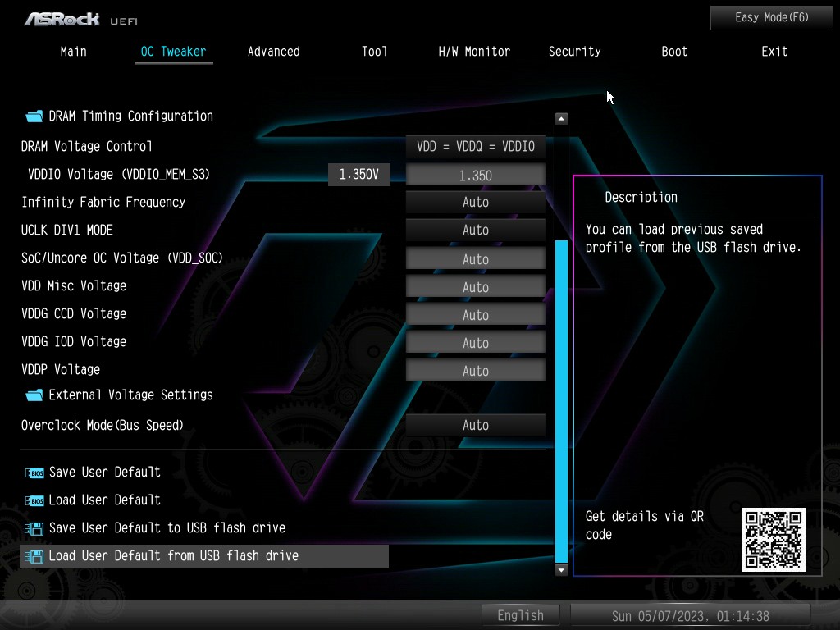Click the Load from USB flash drive icon
Viewport: 840px width, 630px height.
click(x=34, y=556)
